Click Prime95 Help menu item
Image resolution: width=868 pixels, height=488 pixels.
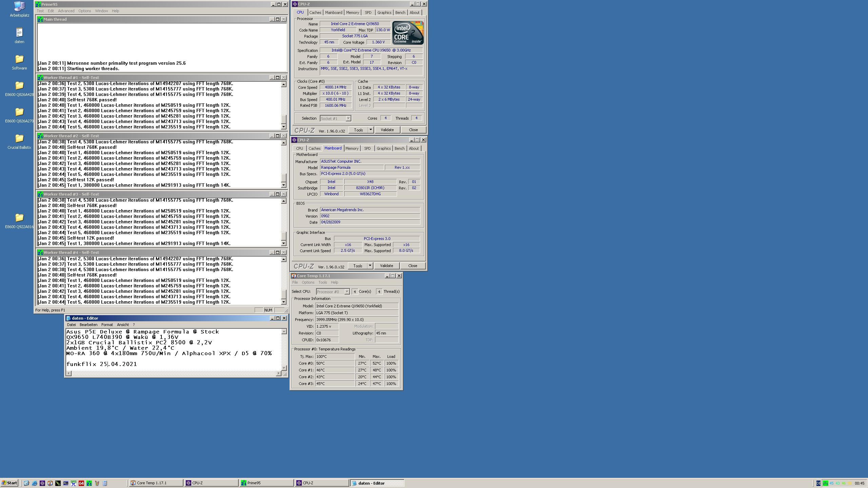pyautogui.click(x=115, y=11)
